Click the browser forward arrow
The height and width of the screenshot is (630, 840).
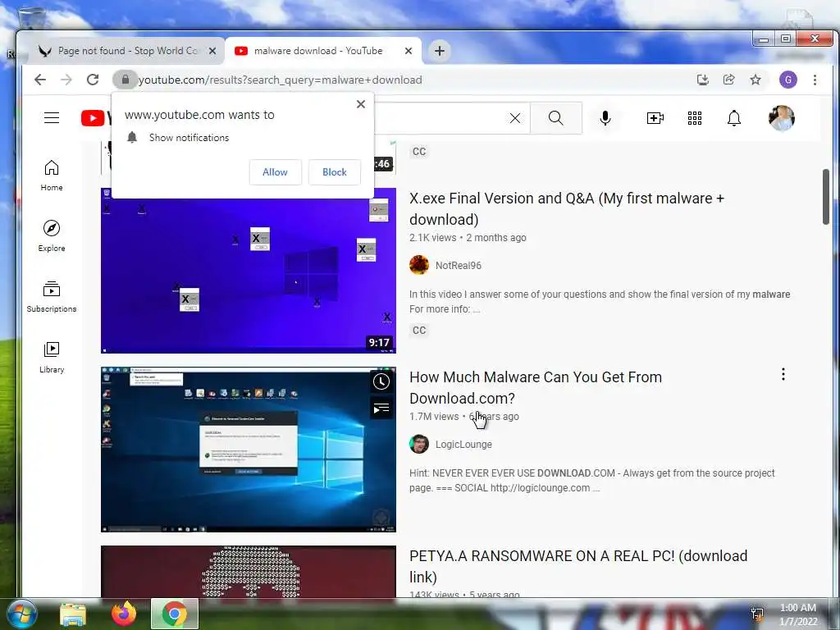(66, 80)
